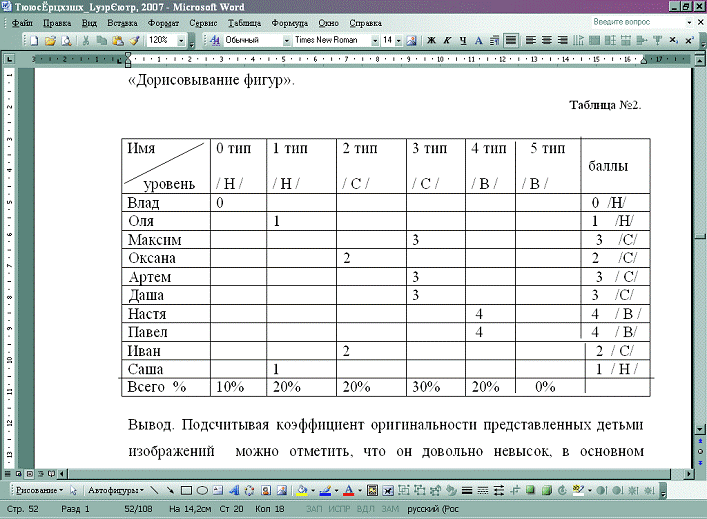707x519 pixels.
Task: Open the Формат menu
Action: [x=162, y=21]
